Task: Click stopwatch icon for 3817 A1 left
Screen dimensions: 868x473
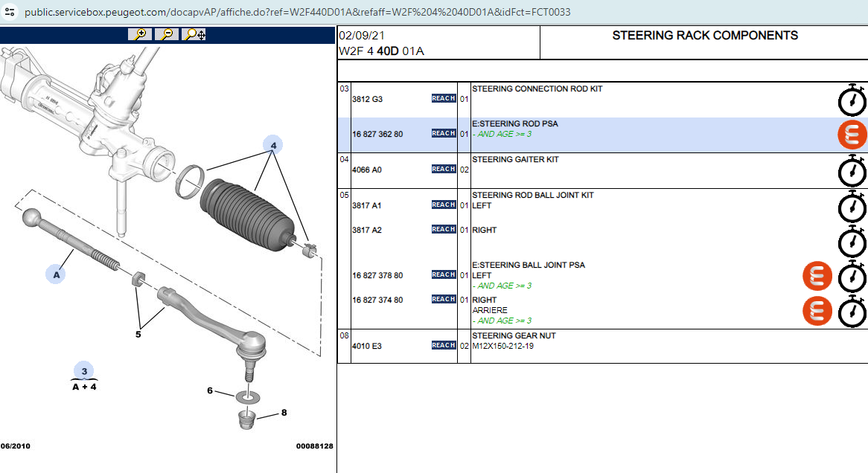Action: click(852, 206)
